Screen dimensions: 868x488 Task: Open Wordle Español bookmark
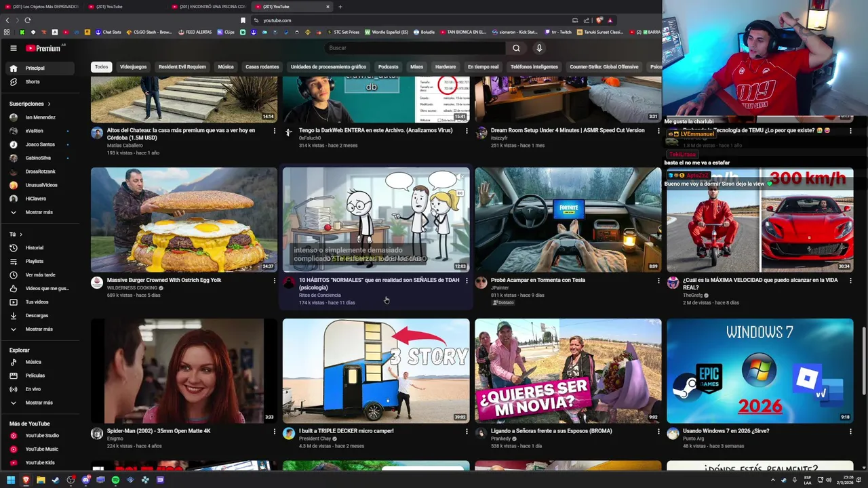tap(387, 32)
